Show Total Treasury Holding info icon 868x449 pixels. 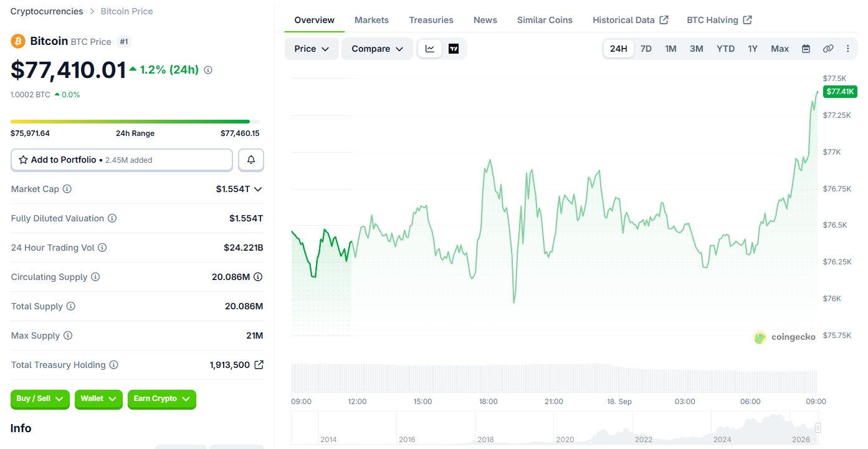pos(113,365)
